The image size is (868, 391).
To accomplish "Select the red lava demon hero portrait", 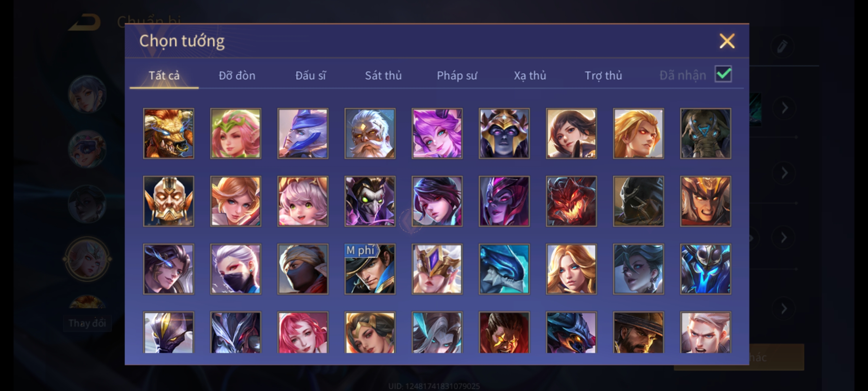I will tap(571, 201).
